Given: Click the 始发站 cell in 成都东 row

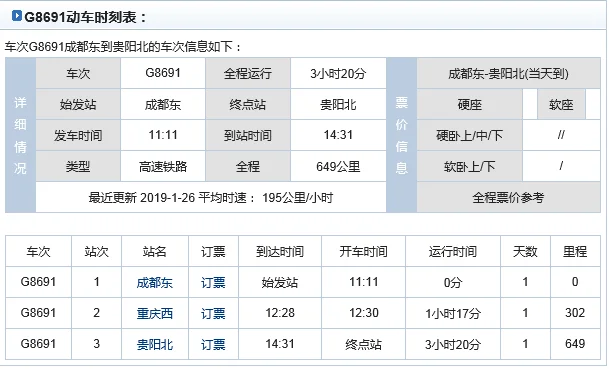Looking at the screenshot, I should 280,282.
